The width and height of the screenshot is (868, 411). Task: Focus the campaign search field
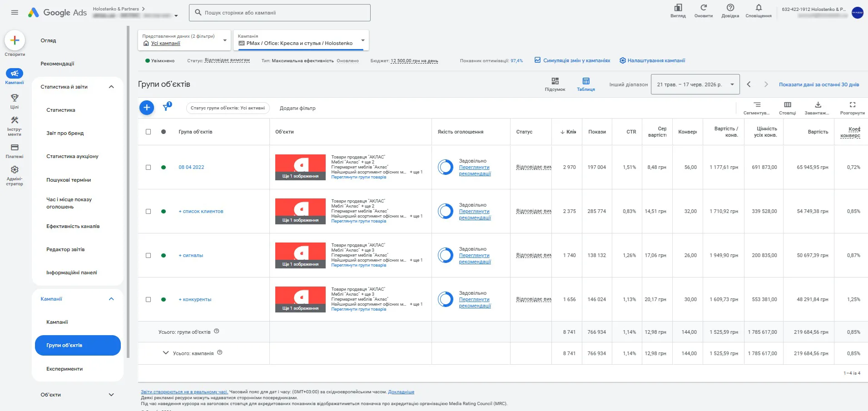280,13
